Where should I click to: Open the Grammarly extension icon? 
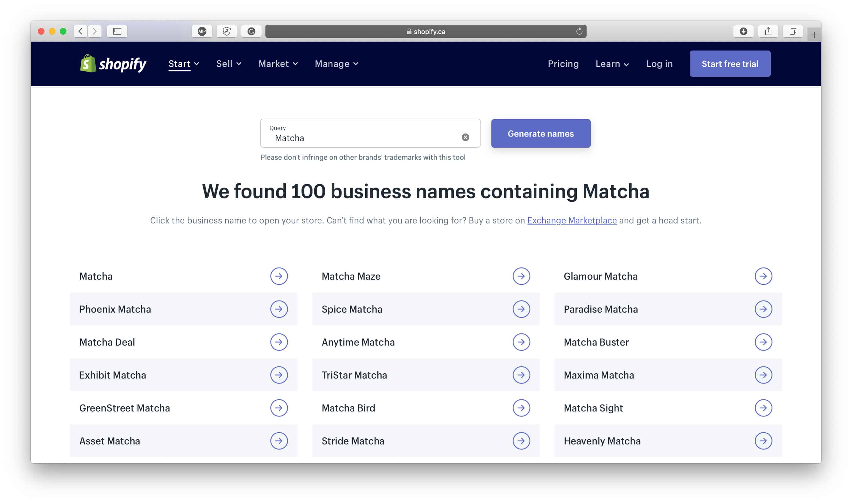251,31
